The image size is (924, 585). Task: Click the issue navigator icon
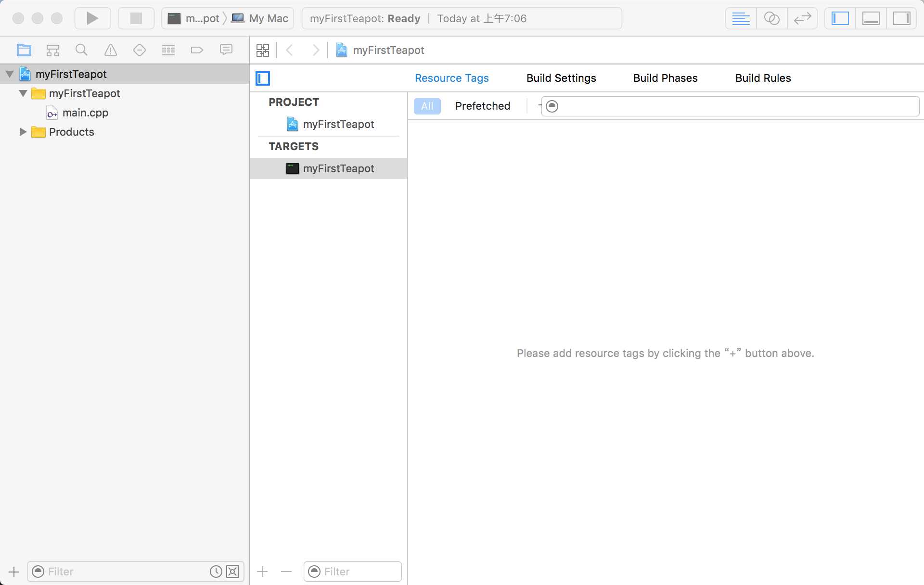(x=111, y=50)
